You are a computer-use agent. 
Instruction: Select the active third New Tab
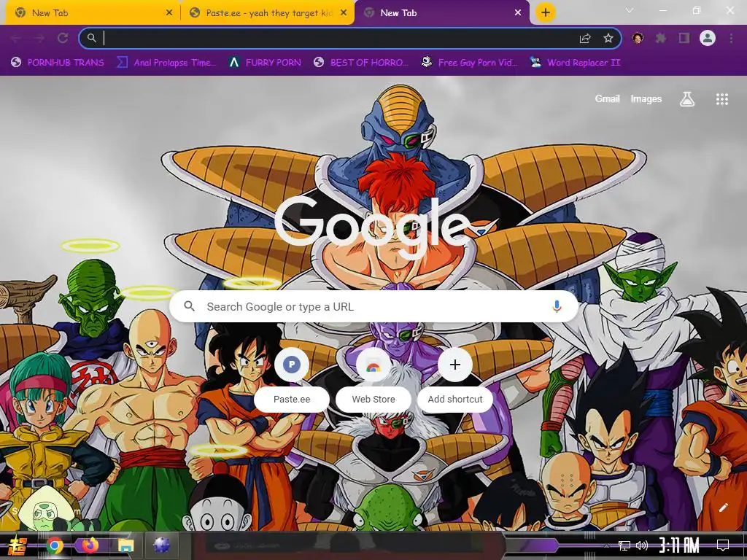click(x=441, y=13)
